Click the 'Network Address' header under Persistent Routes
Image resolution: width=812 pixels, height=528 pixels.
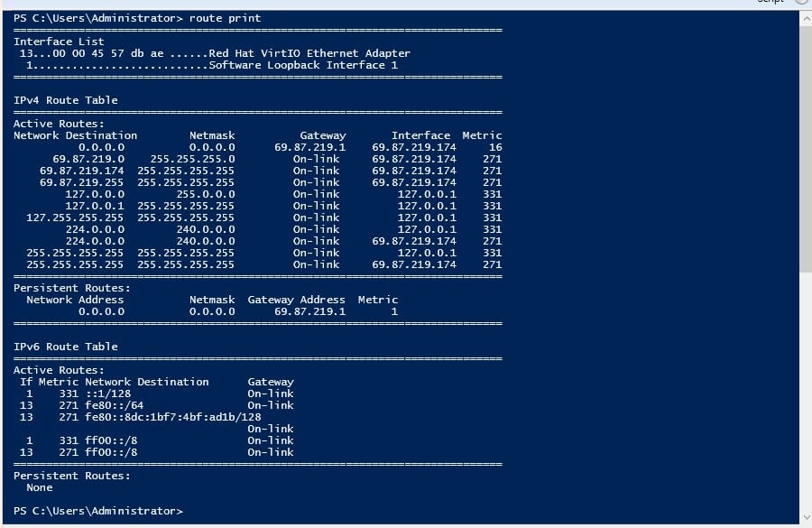coord(75,300)
